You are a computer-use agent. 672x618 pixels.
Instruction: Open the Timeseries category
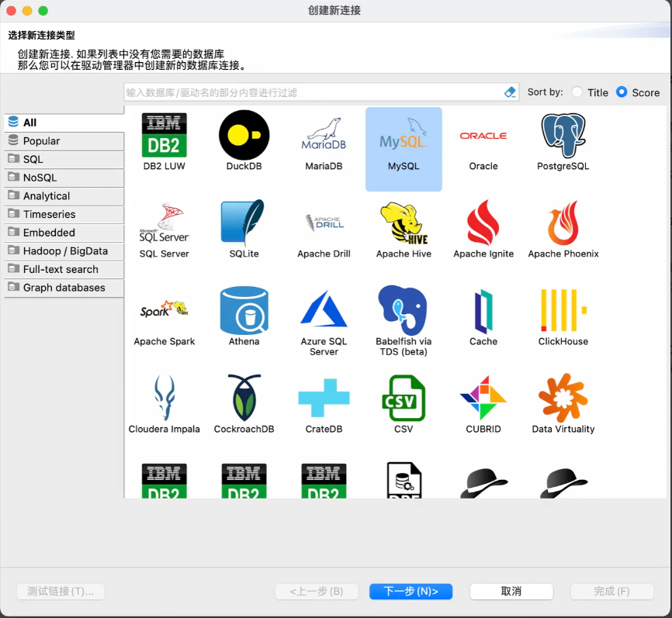(64, 214)
